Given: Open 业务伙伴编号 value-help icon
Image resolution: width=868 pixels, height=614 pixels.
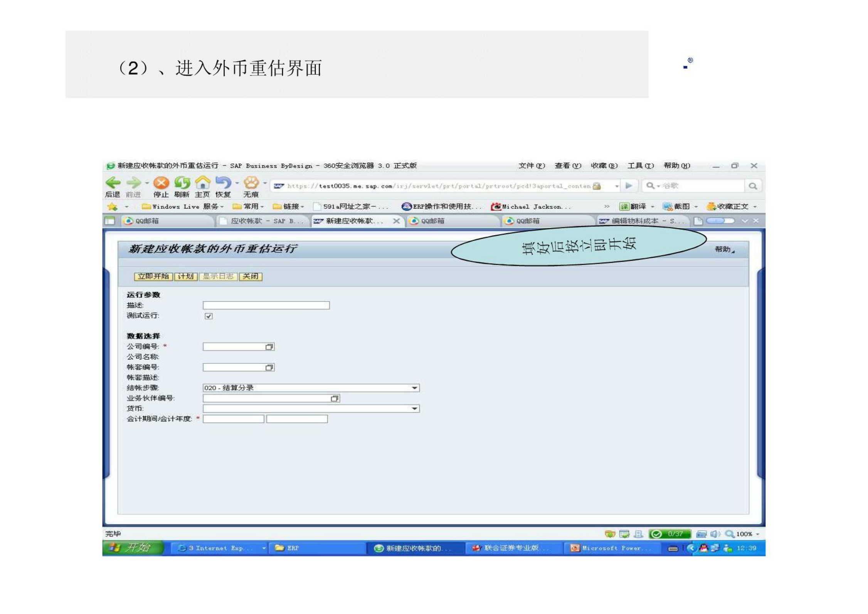Looking at the screenshot, I should [335, 398].
